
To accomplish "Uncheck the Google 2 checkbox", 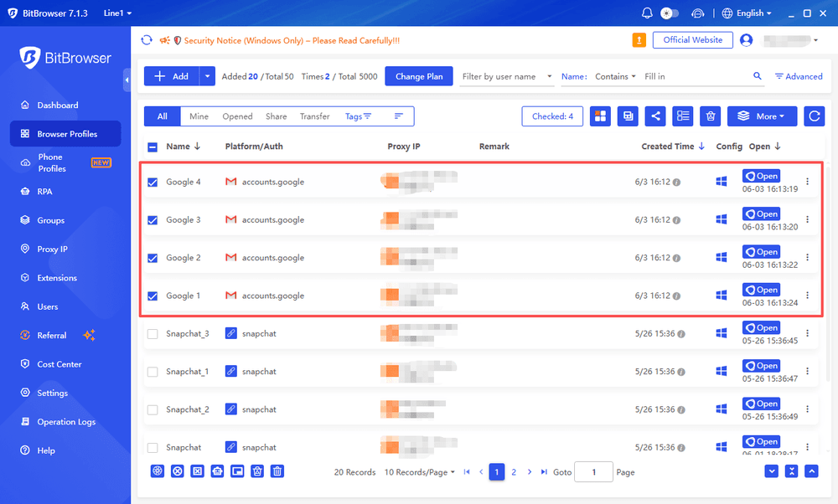I will click(153, 258).
